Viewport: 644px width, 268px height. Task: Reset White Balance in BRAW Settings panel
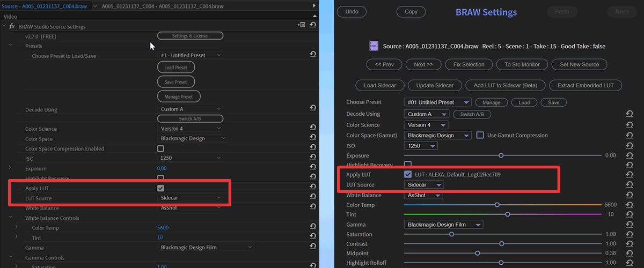tap(629, 195)
